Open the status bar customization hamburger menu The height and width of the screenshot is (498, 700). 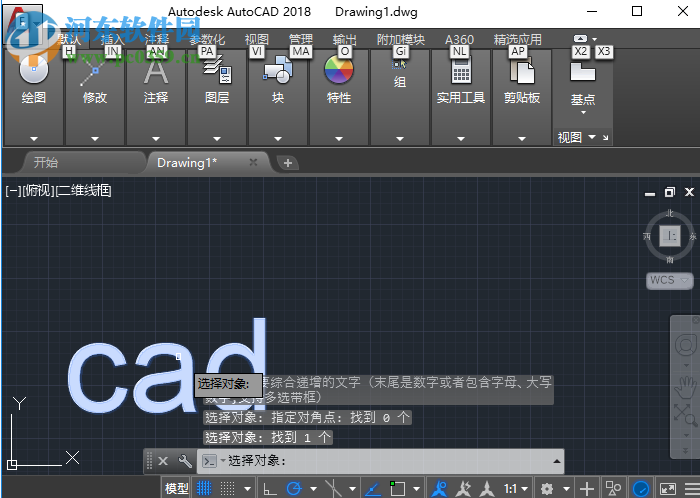(x=691, y=489)
